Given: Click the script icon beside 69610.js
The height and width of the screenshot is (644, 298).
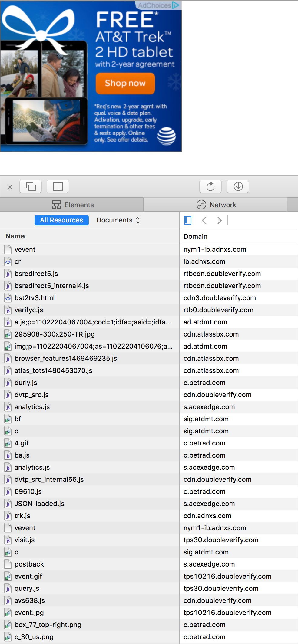Looking at the screenshot, I should tap(8, 492).
